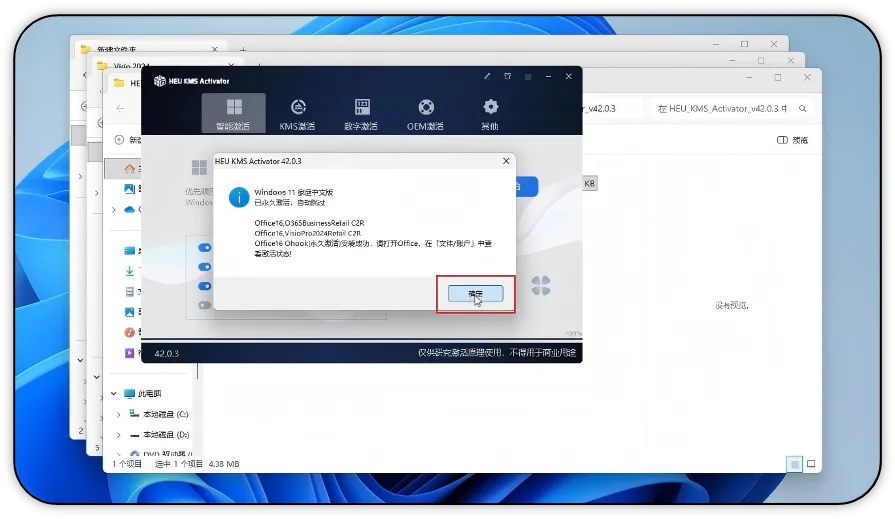Open Home in the Explorer sidebar

point(130,168)
